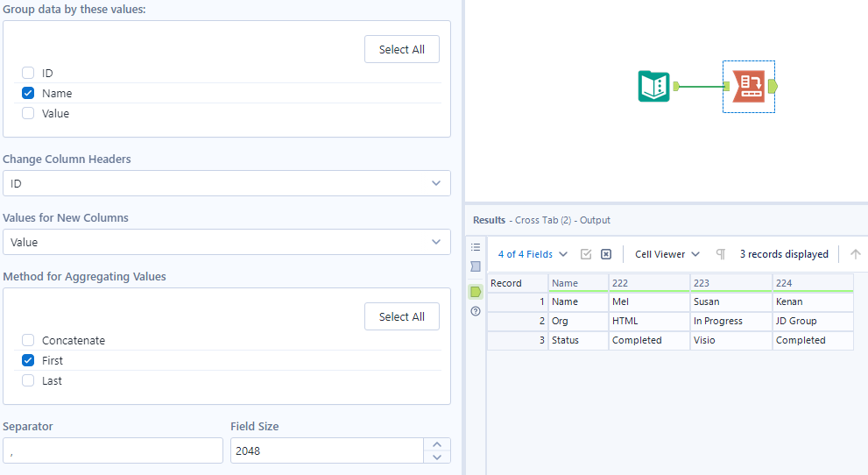The image size is (868, 475).
Task: Click the input anchor icon in Results sidebar
Action: coord(476,266)
